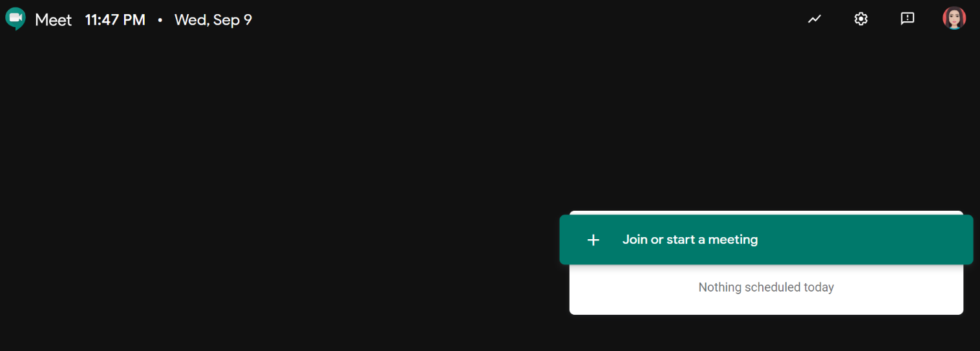The image size is (980, 351).
Task: Click the empty dark background area
Action: 278,187
